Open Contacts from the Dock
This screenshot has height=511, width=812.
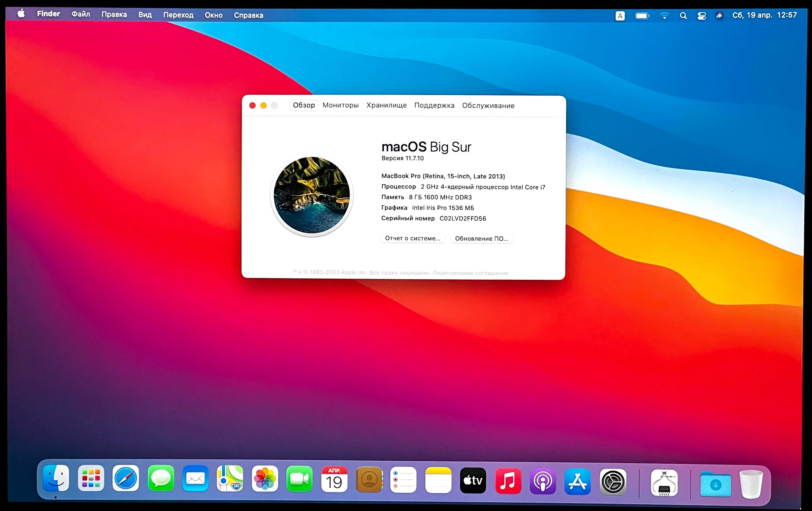click(370, 480)
